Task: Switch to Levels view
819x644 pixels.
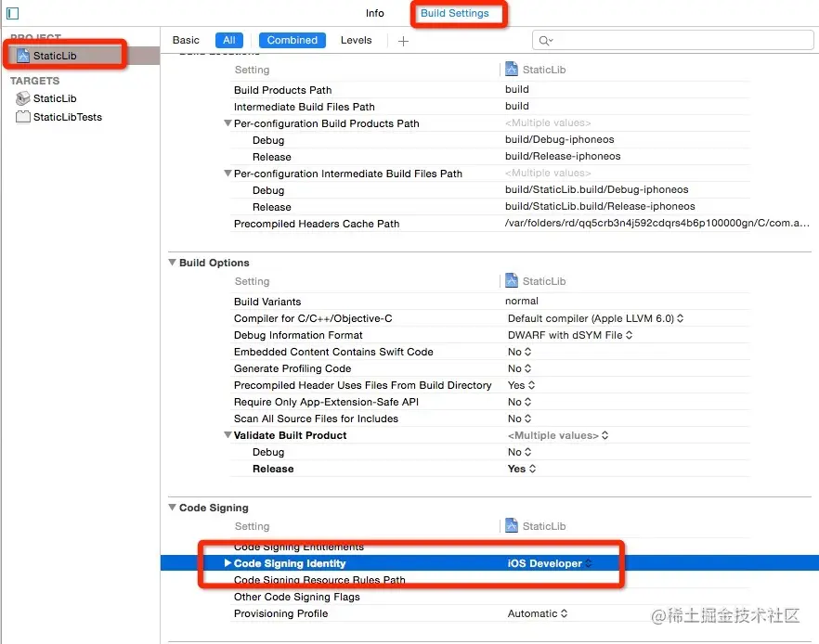Action: pyautogui.click(x=356, y=40)
